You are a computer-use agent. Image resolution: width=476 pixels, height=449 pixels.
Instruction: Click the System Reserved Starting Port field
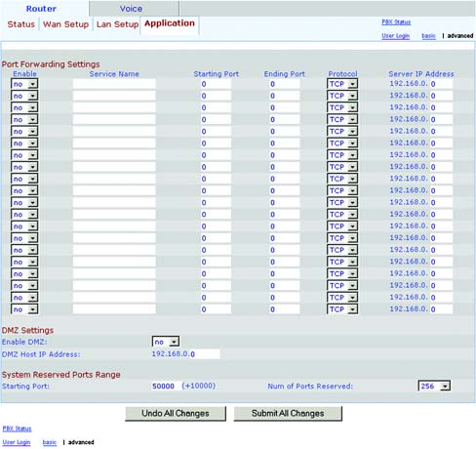point(166,386)
